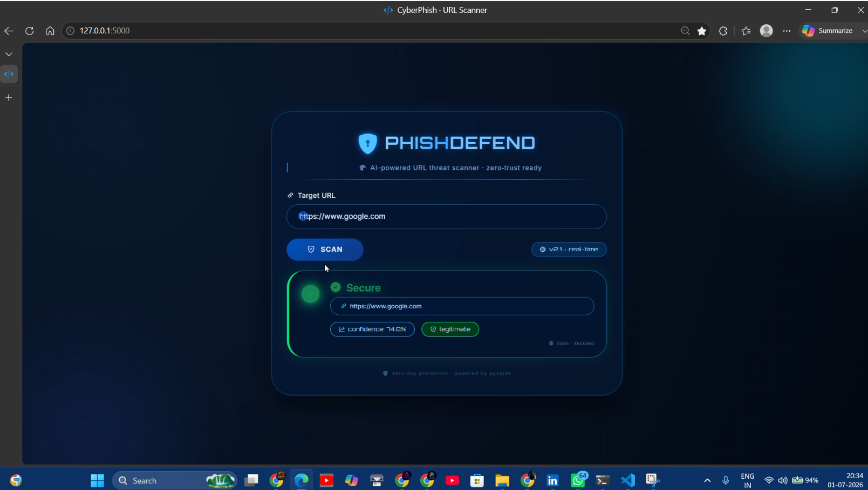Image resolution: width=868 pixels, height=490 pixels.
Task: Expand the vertical tabs chevron menu
Action: point(9,54)
